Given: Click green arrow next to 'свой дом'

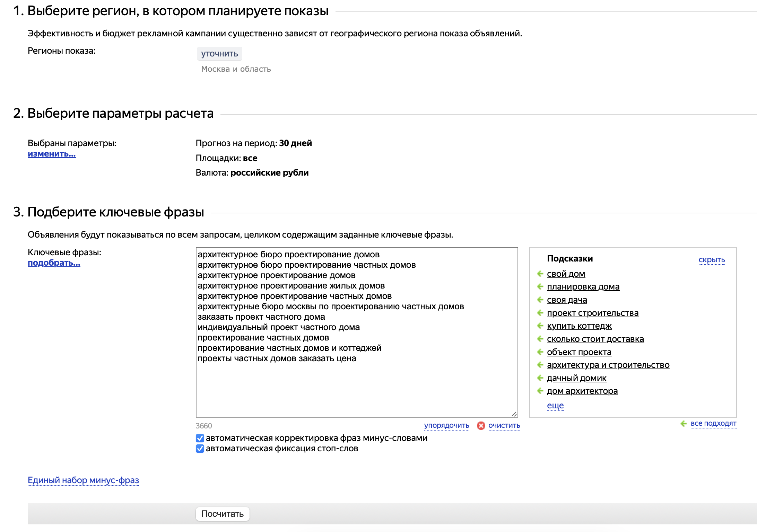Looking at the screenshot, I should tap(540, 274).
